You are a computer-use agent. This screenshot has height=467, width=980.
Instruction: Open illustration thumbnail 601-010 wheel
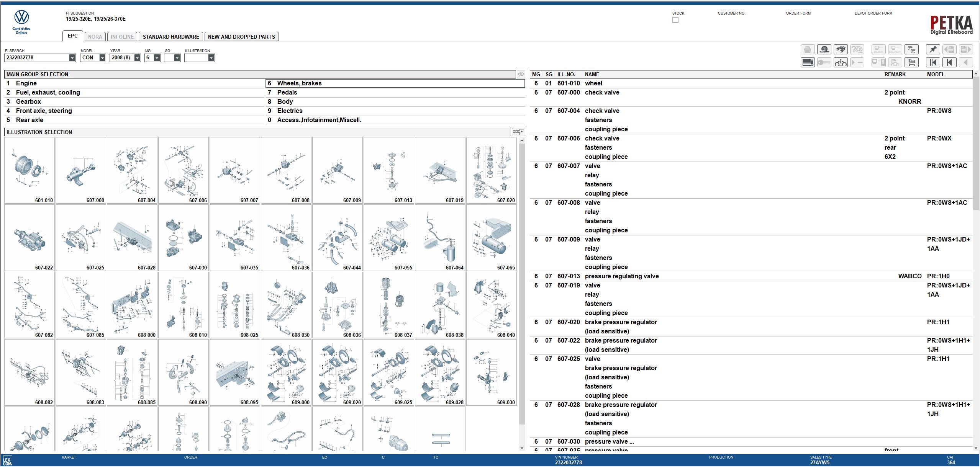coord(29,170)
